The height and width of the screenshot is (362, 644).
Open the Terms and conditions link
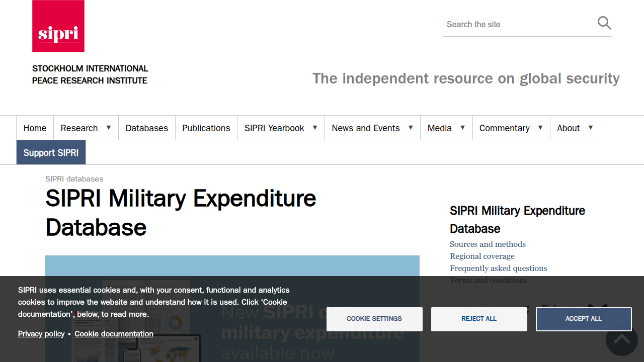489,281
